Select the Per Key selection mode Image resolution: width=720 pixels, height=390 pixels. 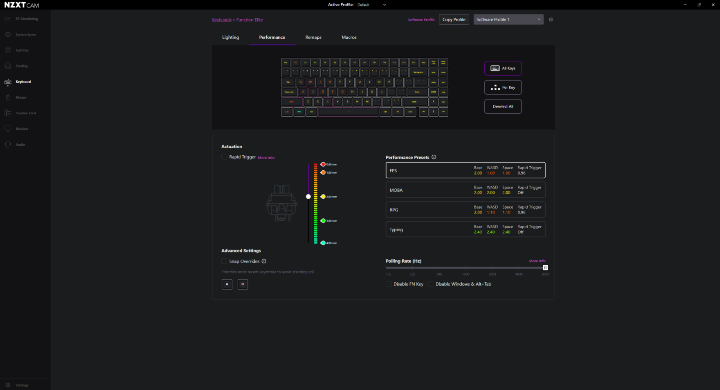click(503, 87)
